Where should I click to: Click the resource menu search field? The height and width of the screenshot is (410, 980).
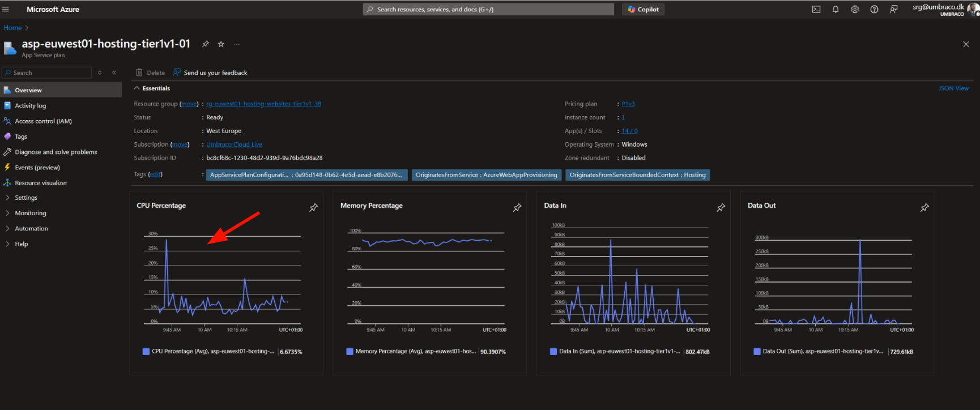(50, 72)
